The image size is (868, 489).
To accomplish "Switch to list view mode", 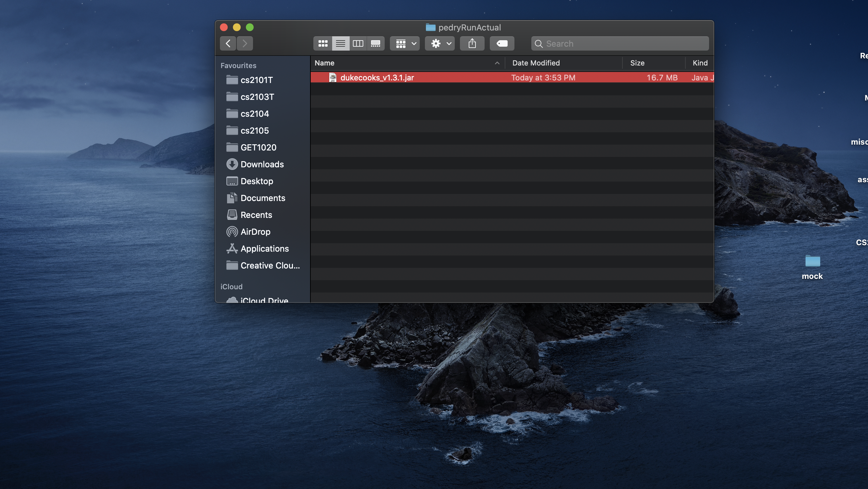I will 340,43.
